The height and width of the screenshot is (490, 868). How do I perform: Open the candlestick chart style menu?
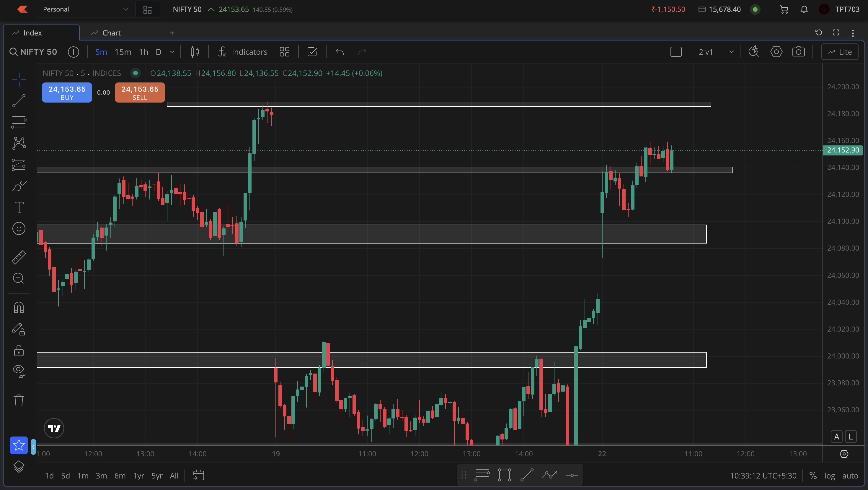[195, 52]
